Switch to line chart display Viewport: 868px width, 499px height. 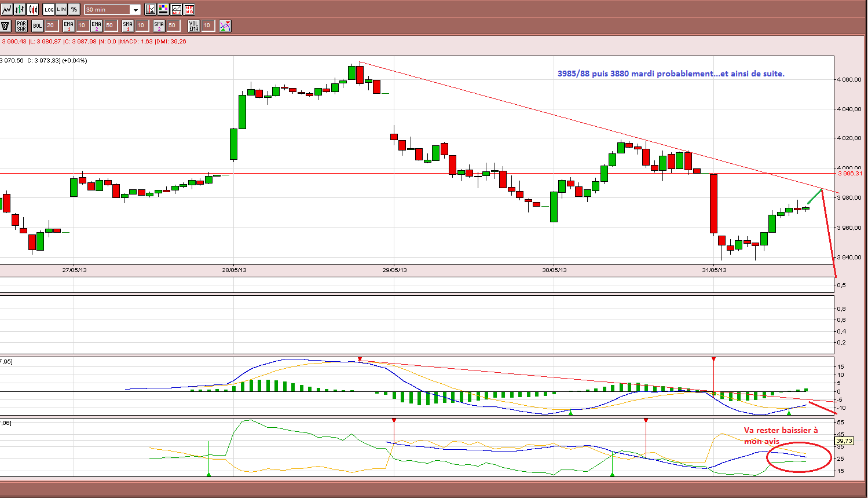click(x=6, y=9)
